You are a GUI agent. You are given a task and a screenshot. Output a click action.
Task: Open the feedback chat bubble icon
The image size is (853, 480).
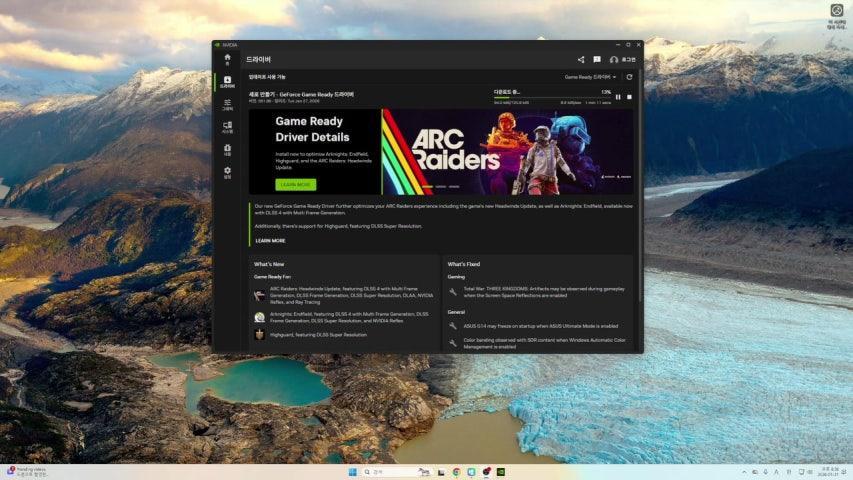(597, 59)
